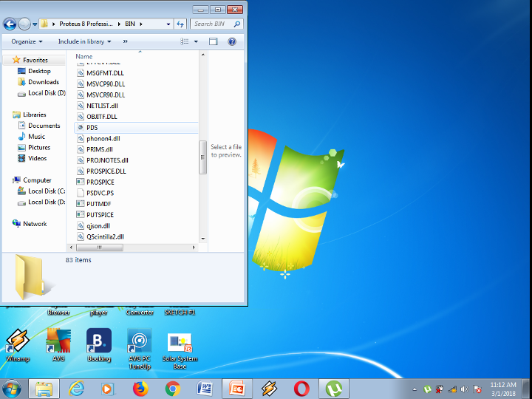
Task: Click the uTorrent taskbar icon
Action: [334, 388]
